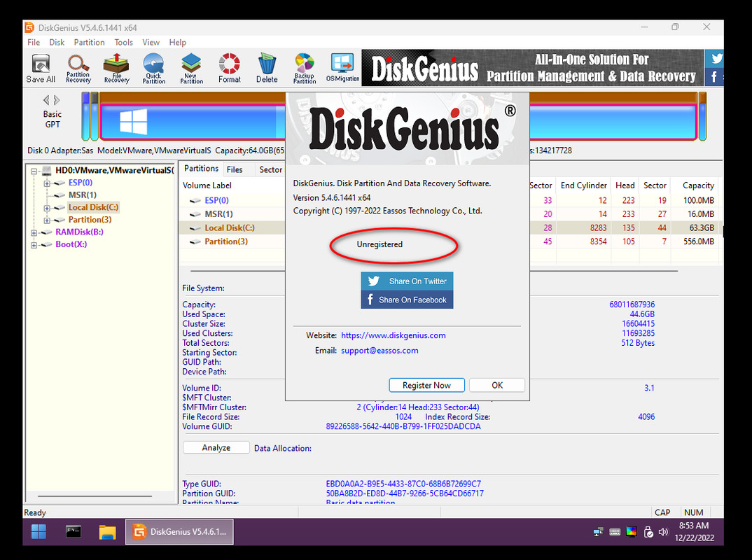Select MSR(1) row in partition list
This screenshot has height=560, width=752.
tap(233, 214)
